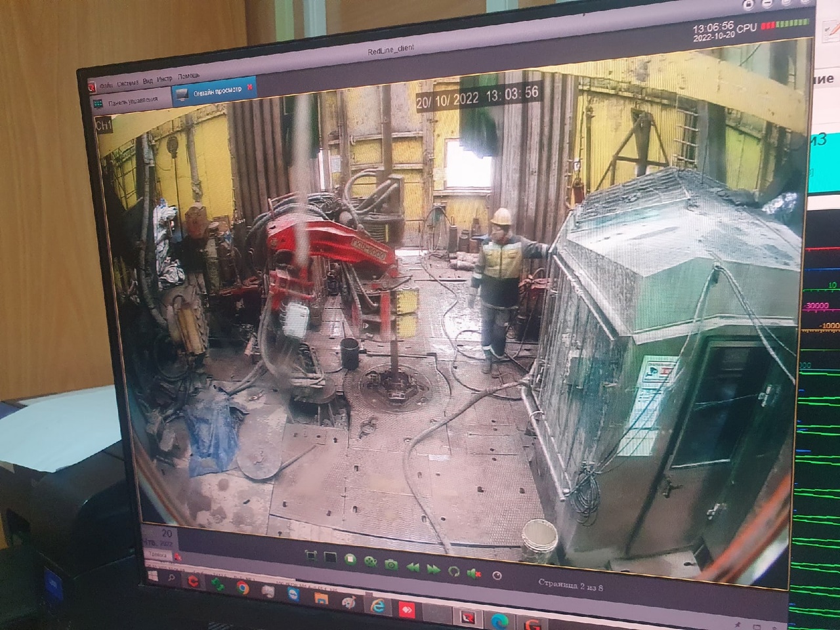Toggle the muted speaker audio icon
Image resolution: width=840 pixels, height=630 pixels.
point(474,574)
